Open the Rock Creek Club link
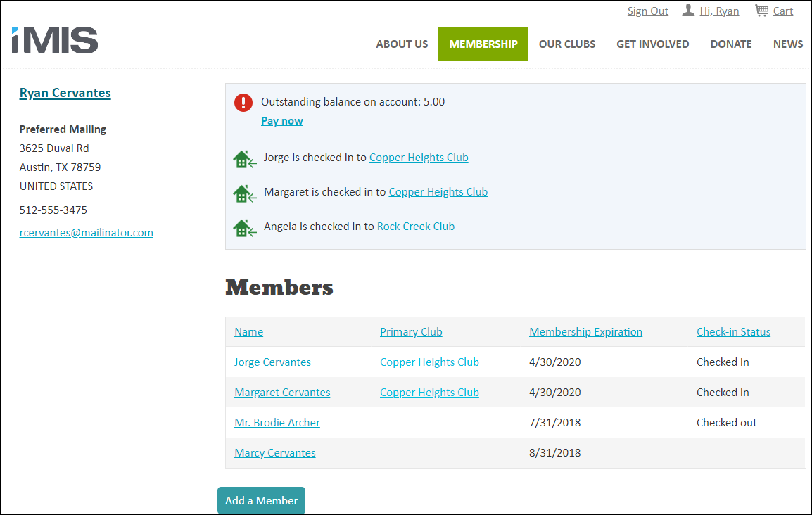The image size is (812, 515). [416, 226]
